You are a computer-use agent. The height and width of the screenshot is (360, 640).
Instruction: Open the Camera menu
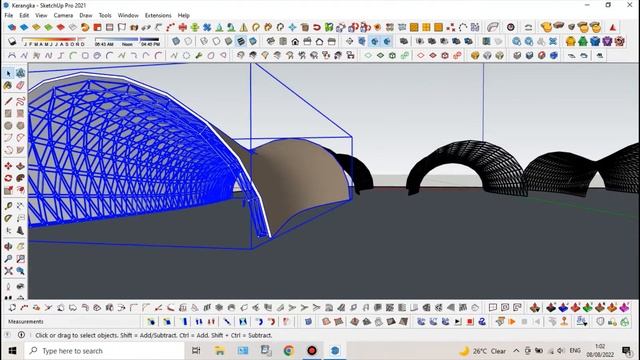(63, 16)
